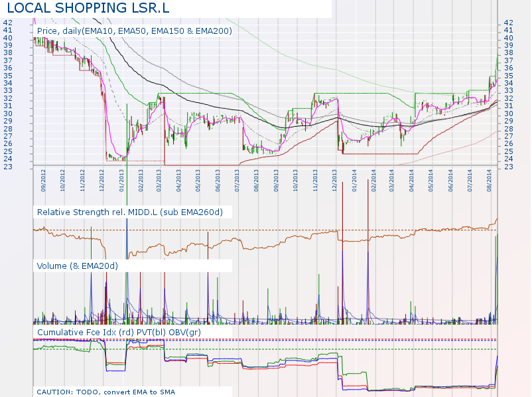Select the Volume (& EMA20d) panel label
Image resolution: width=532 pixels, height=397 pixels.
pos(77,266)
